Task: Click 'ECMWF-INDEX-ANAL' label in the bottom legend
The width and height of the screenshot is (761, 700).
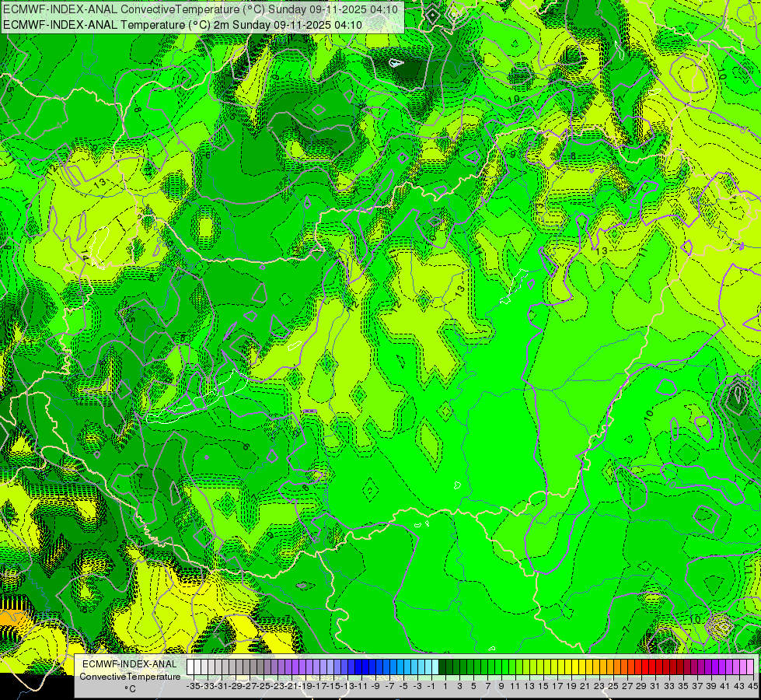Action: click(130, 664)
